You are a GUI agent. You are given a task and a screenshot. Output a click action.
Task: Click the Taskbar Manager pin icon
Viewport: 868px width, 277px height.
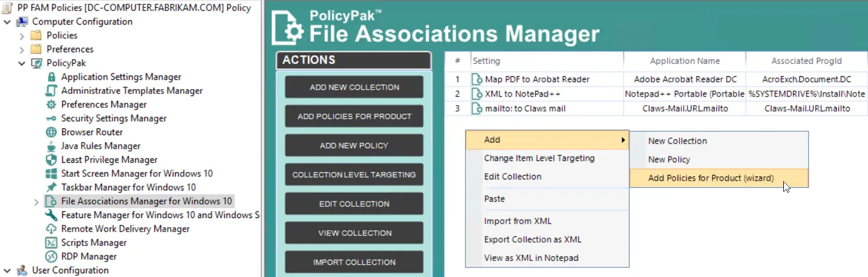(x=52, y=187)
